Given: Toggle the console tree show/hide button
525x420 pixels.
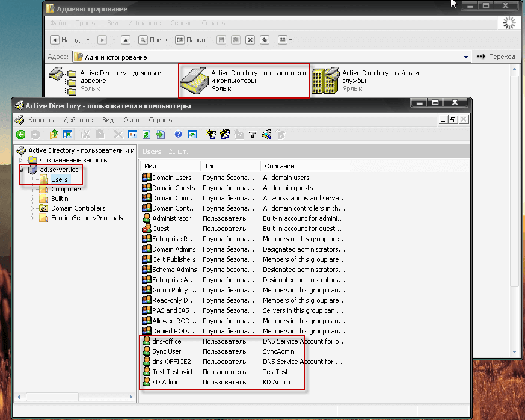Looking at the screenshot, I should (68, 135).
